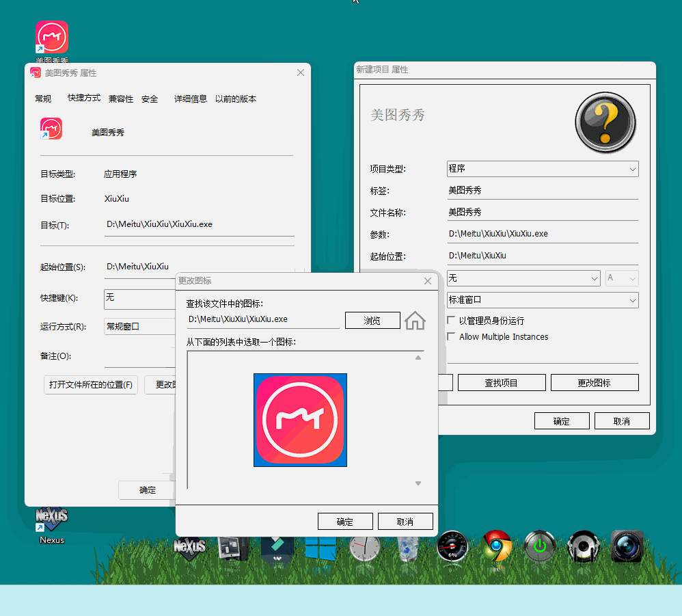Click the 参数 field in 新建项目 属性

543,234
